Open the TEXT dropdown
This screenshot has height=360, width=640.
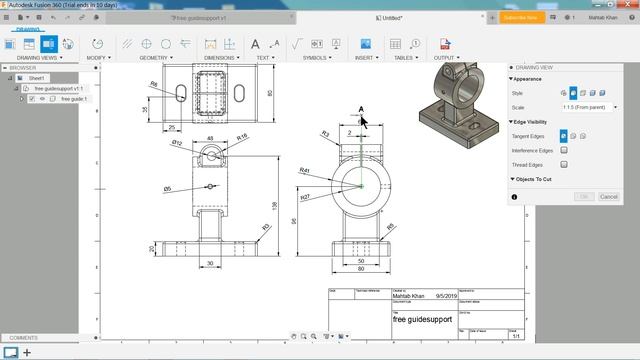[265, 58]
